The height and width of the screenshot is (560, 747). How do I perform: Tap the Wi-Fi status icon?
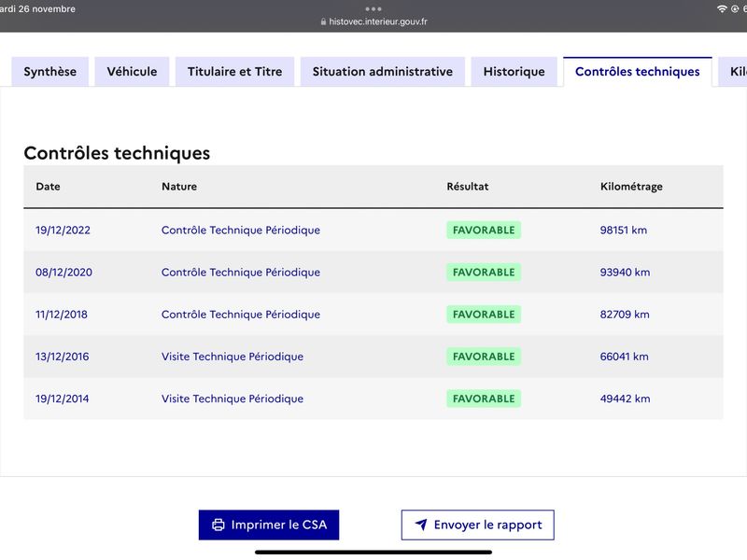click(x=722, y=9)
